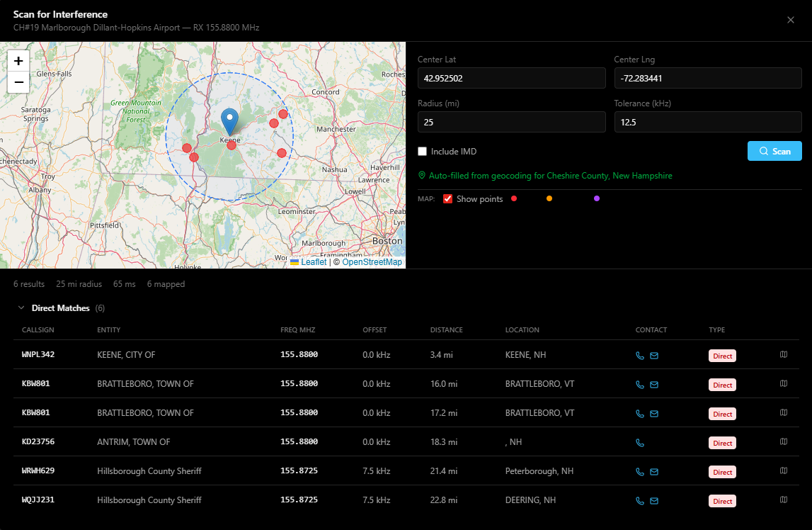Call WNPL342 using the phone icon
Image resolution: width=812 pixels, height=530 pixels.
tap(640, 355)
